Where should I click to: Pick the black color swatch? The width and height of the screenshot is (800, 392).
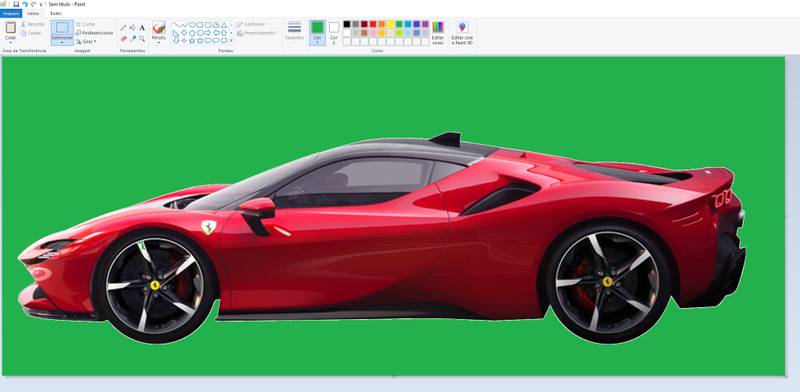[347, 24]
